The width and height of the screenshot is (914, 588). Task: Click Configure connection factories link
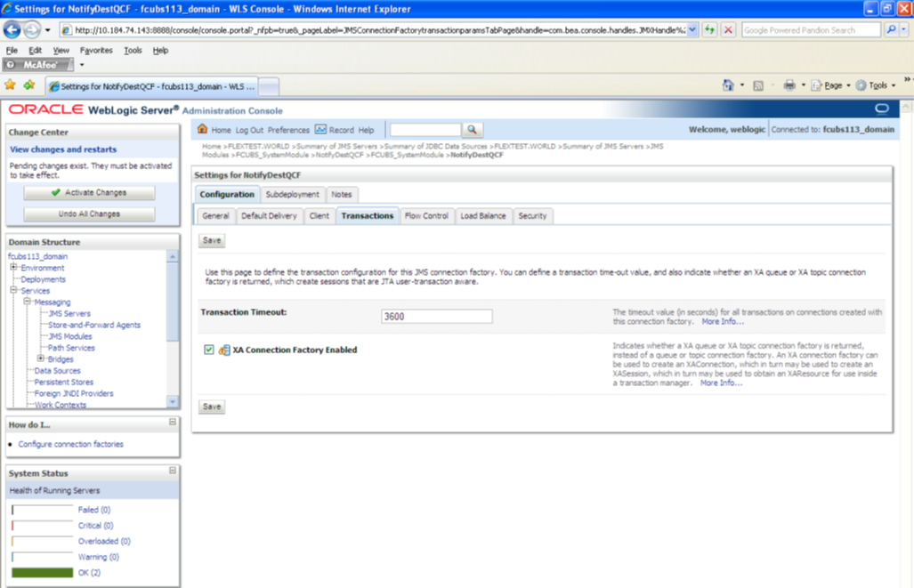[x=70, y=444]
